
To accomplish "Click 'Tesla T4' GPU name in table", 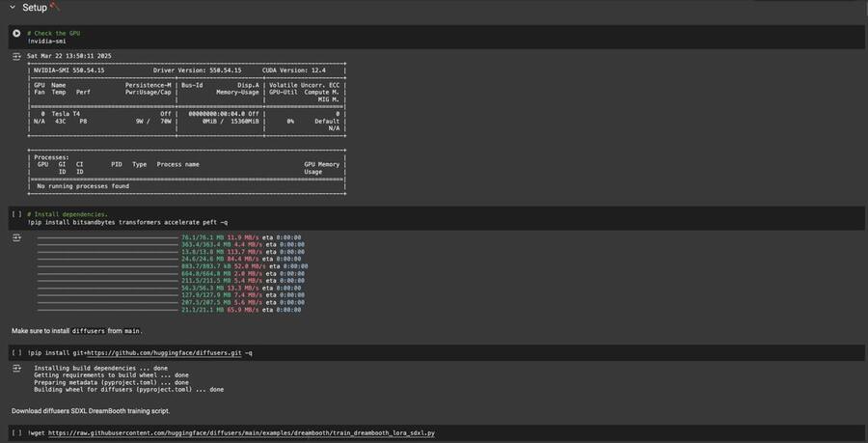I will 66,114.
